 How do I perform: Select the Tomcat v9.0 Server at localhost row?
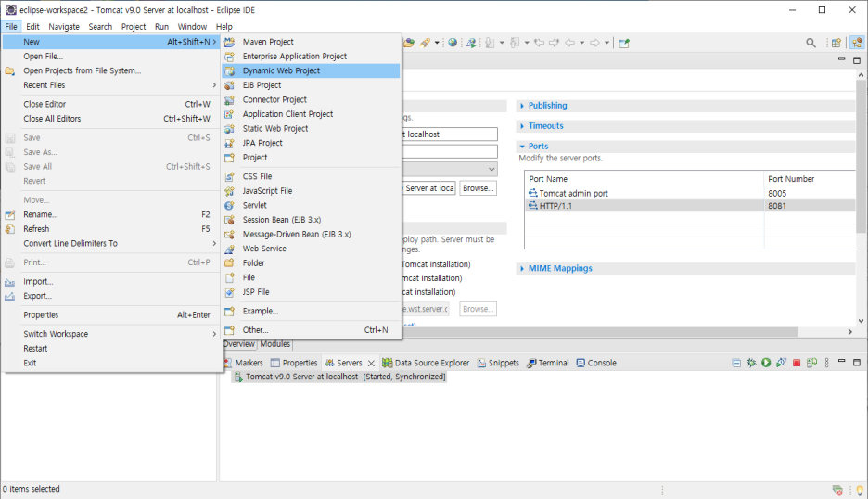(x=340, y=377)
